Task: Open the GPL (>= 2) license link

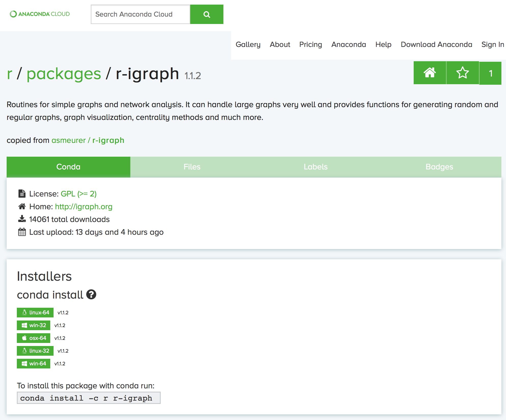Action: [x=79, y=194]
